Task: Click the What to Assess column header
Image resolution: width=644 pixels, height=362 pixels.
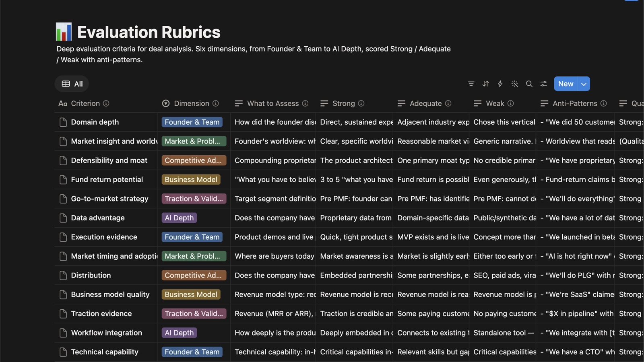Action: click(x=272, y=103)
